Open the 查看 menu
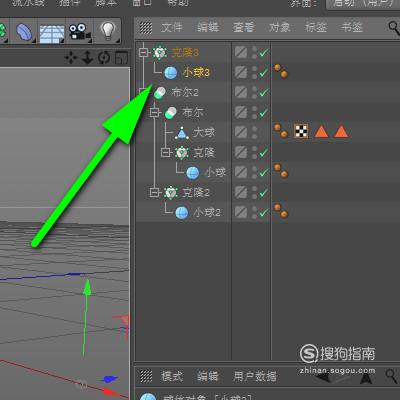This screenshot has width=400, height=400. click(243, 27)
